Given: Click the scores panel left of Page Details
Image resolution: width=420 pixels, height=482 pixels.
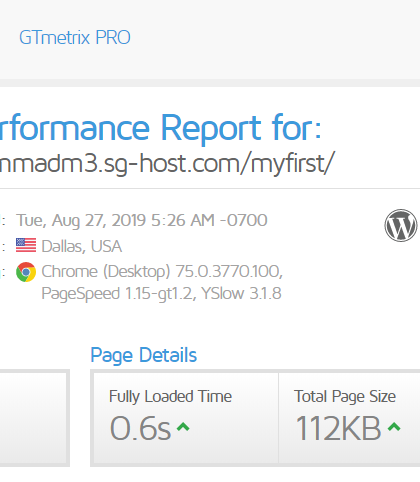Looking at the screenshot, I should (34, 418).
